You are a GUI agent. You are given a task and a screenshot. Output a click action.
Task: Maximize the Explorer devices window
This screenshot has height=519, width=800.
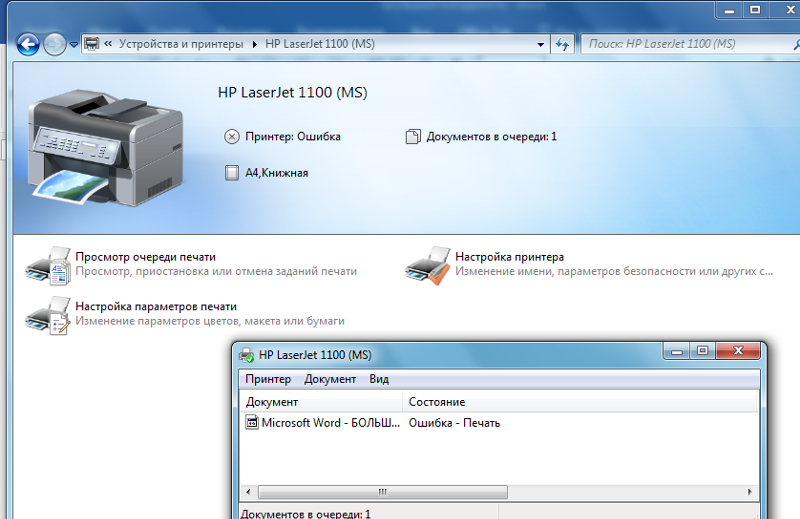point(756,10)
